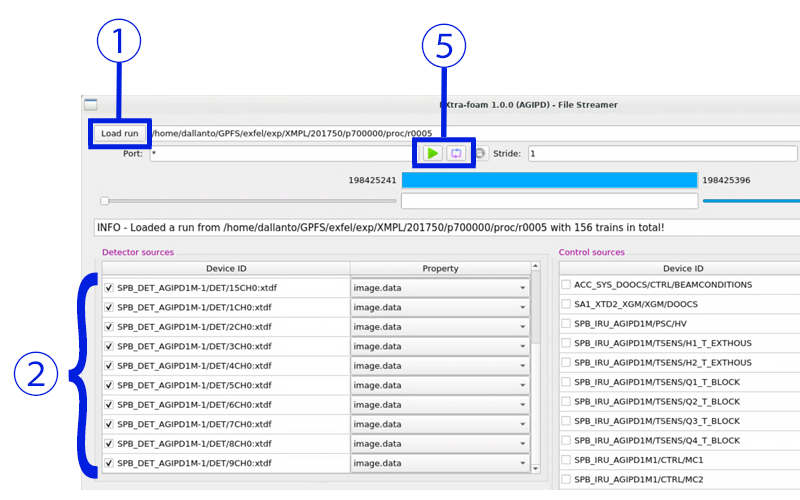Click the train end slider on right
800x500 pixels.
point(751,201)
